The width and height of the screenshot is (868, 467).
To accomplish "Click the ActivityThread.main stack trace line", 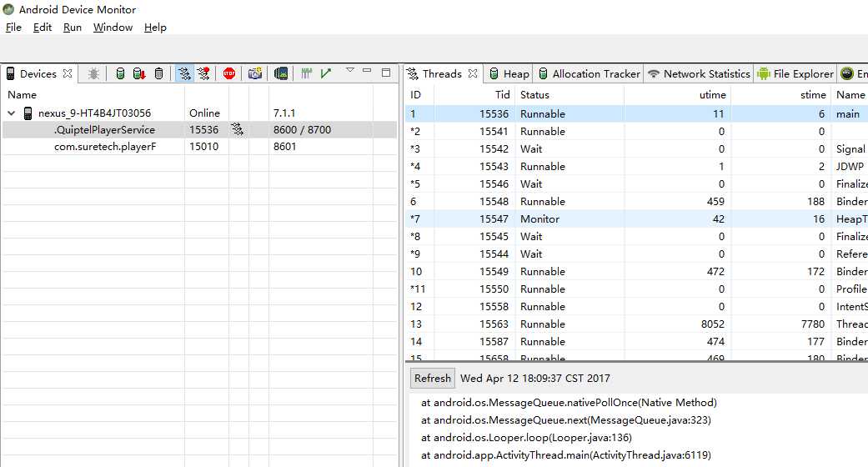I will coord(566,455).
